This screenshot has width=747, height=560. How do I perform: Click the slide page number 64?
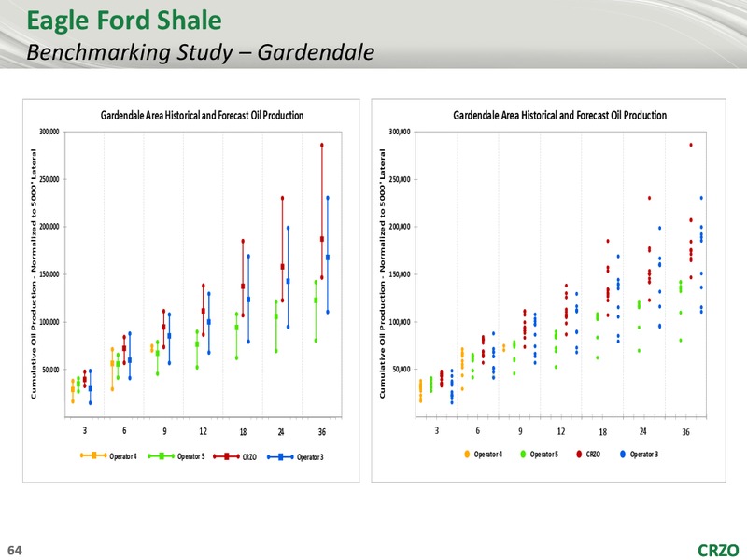(15, 550)
